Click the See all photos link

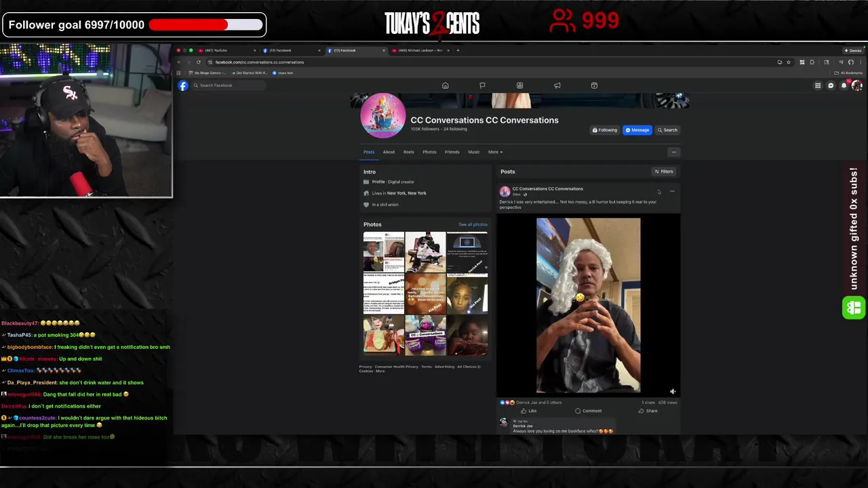click(x=473, y=224)
